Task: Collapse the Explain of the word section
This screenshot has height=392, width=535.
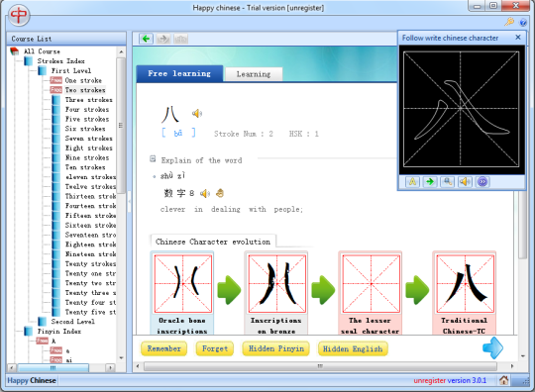Action: (153, 158)
